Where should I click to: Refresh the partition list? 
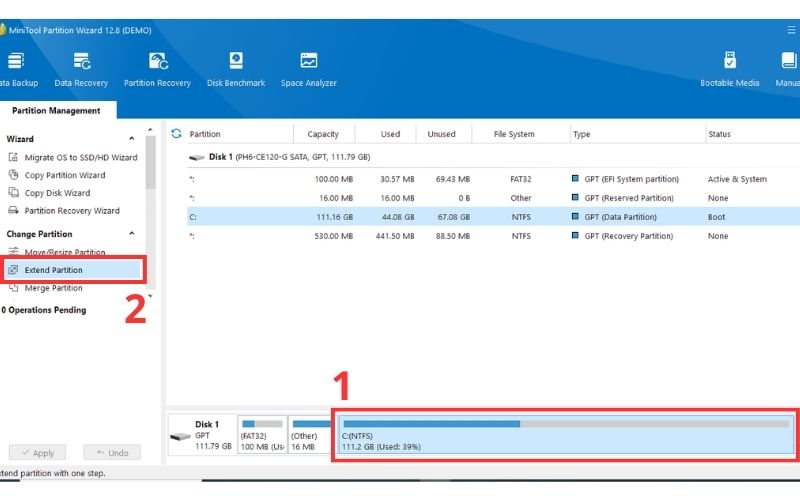tap(177, 133)
